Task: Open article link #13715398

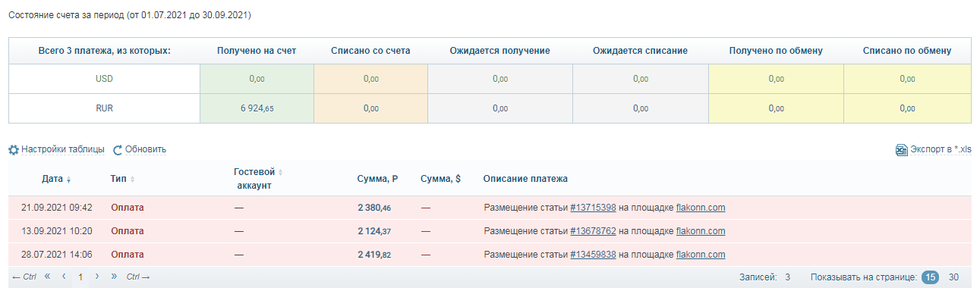Action: click(593, 208)
